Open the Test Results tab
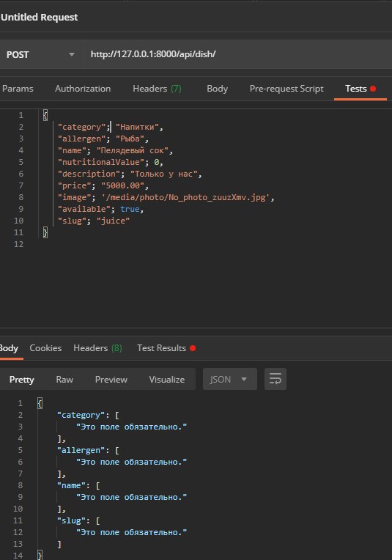392x560 pixels. 166,348
